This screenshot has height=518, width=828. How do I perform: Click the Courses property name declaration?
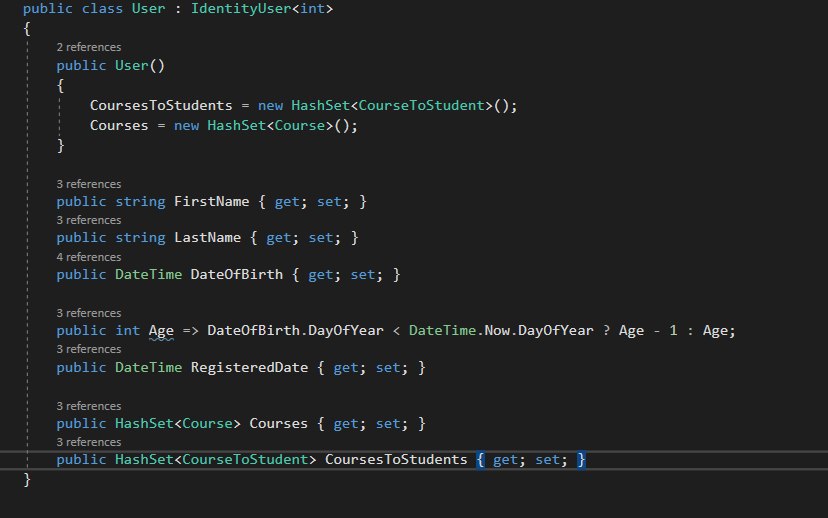coord(278,423)
